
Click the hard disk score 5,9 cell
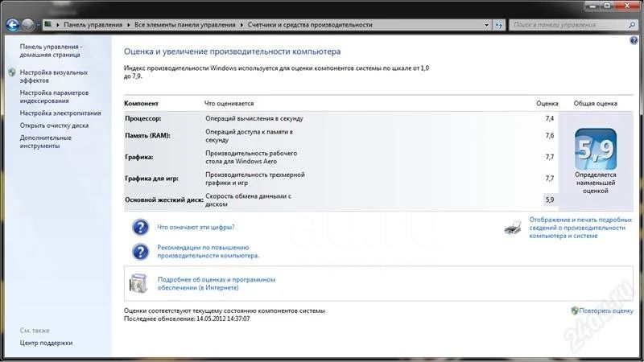[x=550, y=200]
